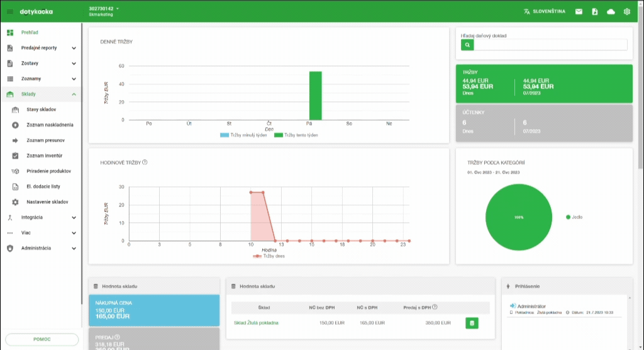Viewport: 644px width, 350px height.
Task: Click the El. dodacie listy icon
Action: [15, 187]
